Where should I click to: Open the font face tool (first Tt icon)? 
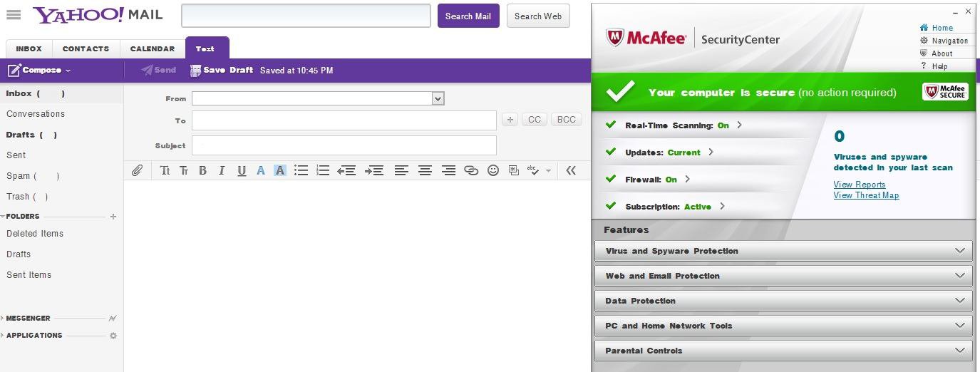pos(165,170)
